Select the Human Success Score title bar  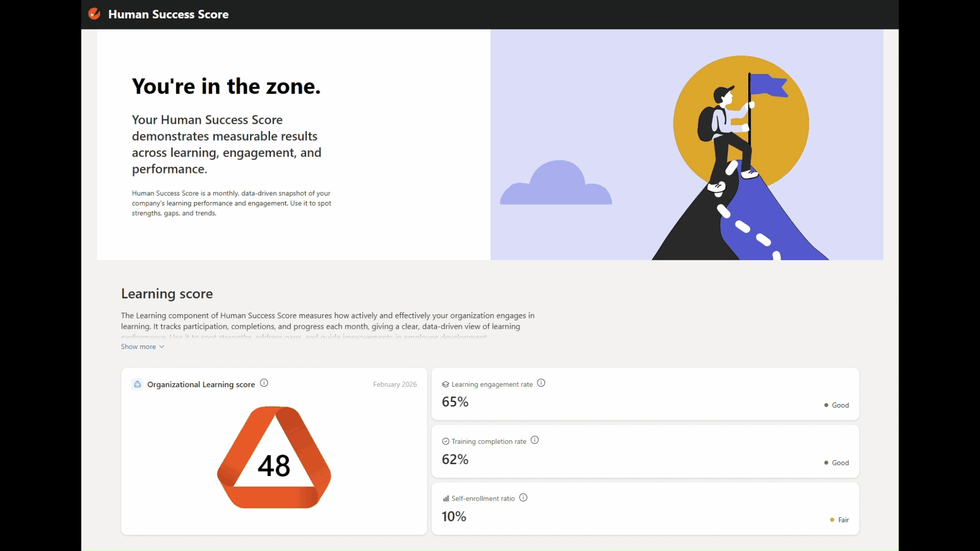tap(168, 14)
